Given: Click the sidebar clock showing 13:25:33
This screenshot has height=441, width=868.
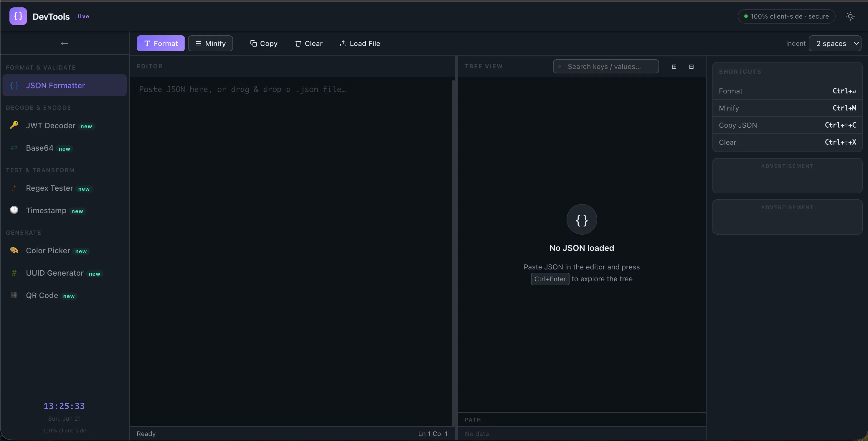Looking at the screenshot, I should click(64, 406).
